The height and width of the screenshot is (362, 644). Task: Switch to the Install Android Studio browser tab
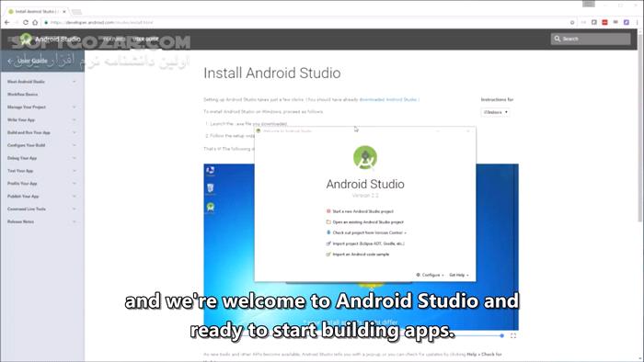pyautogui.click(x=38, y=11)
